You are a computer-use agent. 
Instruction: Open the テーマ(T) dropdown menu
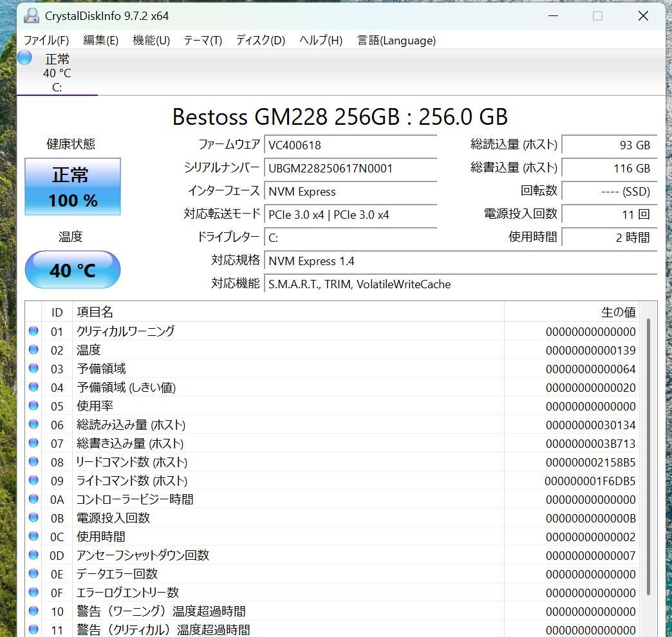coord(203,40)
